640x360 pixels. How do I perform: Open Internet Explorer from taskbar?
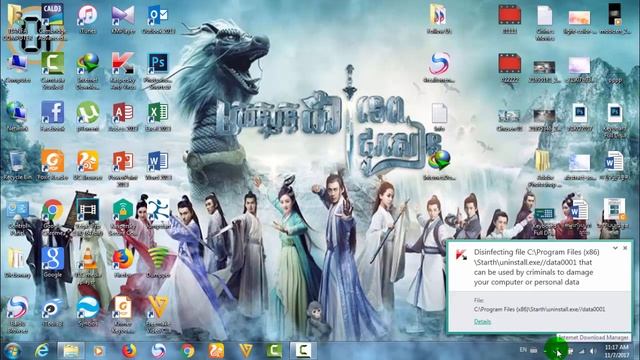(x=42, y=350)
